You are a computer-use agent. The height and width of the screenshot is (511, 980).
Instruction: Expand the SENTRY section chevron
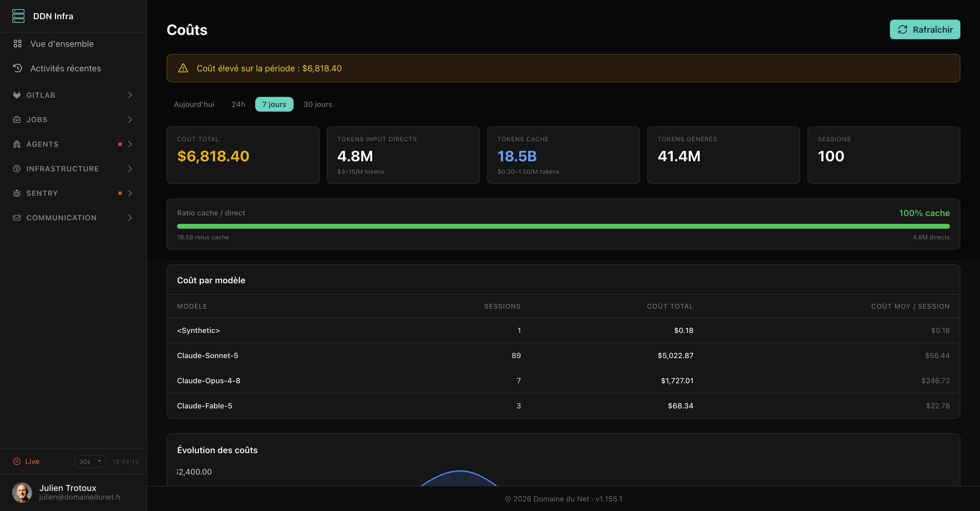click(130, 193)
